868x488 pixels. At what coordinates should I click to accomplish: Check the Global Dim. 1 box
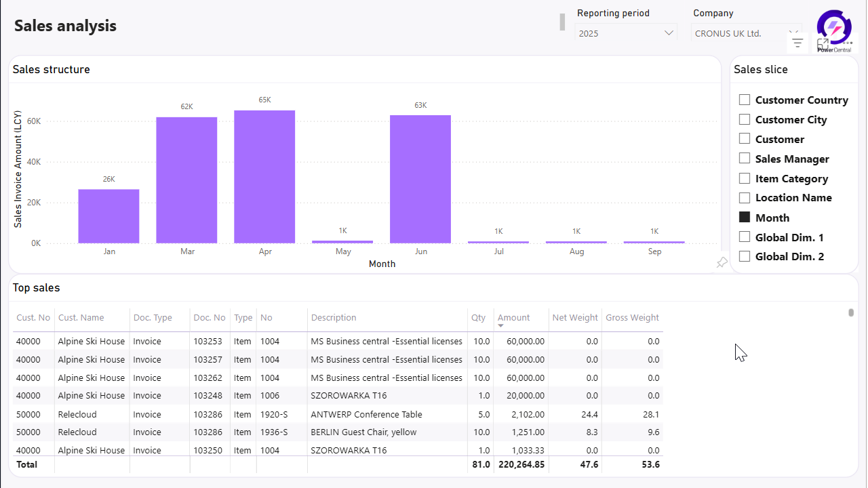[745, 237]
